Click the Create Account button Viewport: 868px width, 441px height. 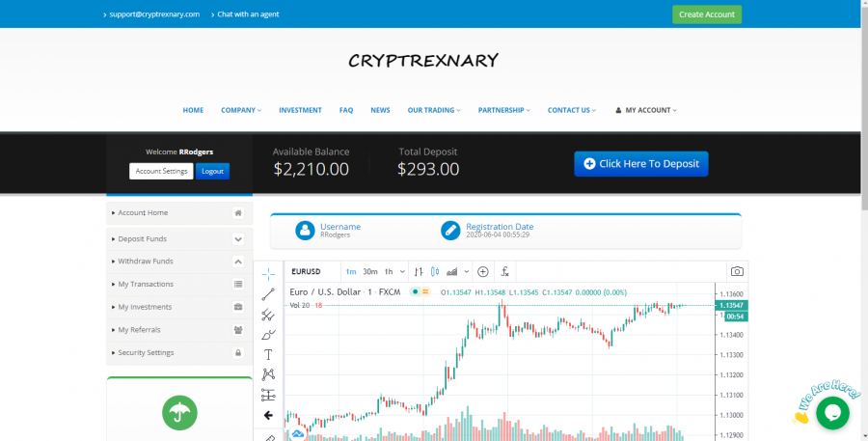(707, 14)
